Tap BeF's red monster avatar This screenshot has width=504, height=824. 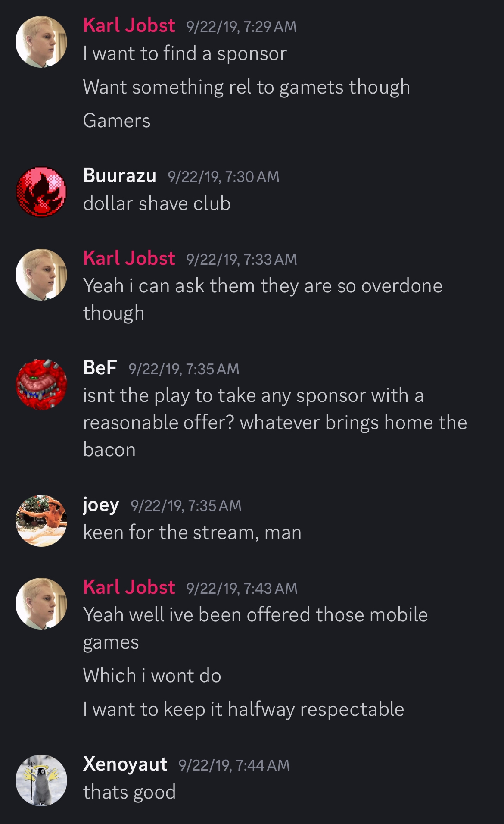41,384
